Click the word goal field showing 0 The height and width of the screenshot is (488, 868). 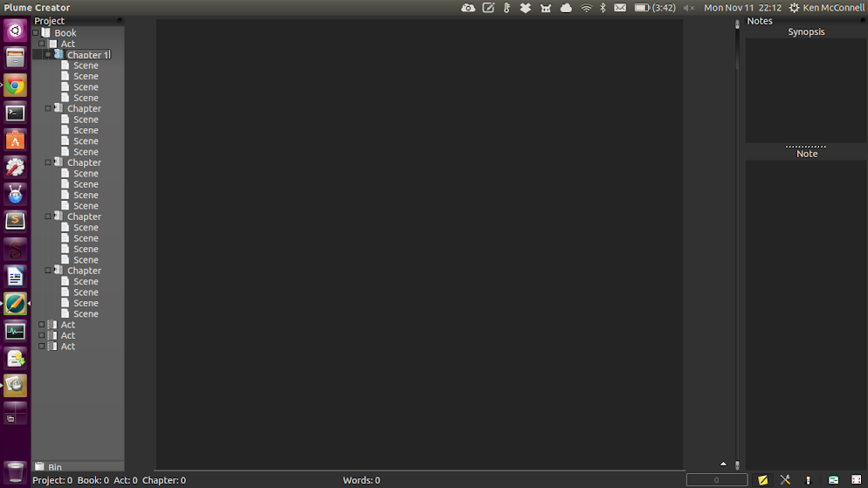click(717, 479)
